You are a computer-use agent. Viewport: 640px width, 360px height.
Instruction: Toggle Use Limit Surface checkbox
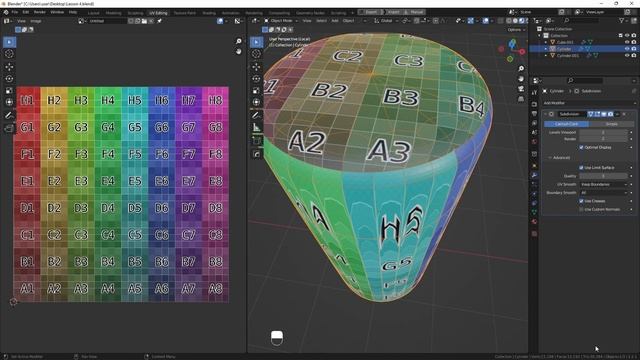click(581, 168)
